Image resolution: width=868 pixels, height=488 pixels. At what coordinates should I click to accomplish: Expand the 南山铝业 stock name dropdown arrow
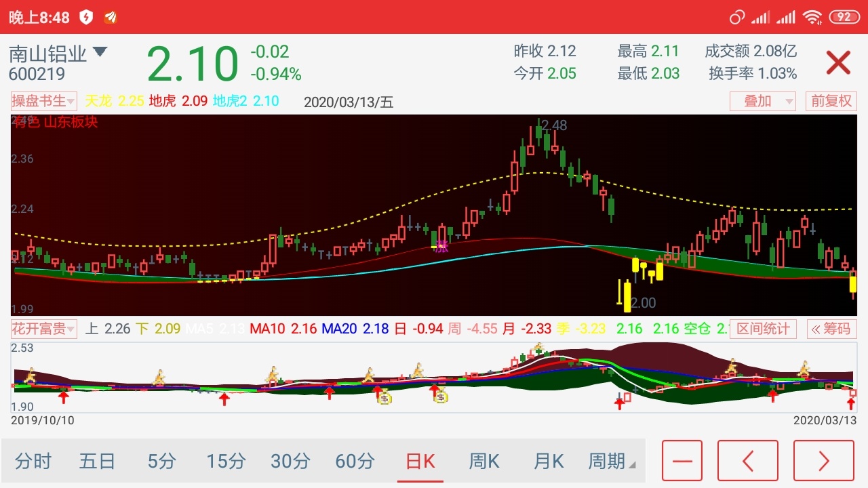coord(100,52)
